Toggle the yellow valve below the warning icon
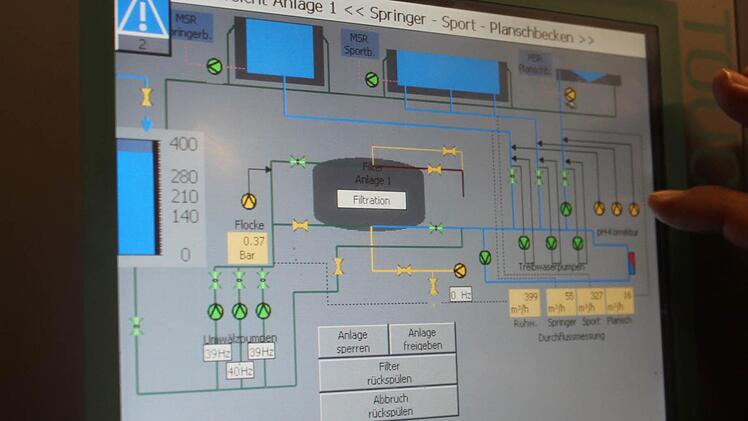This screenshot has height=421, width=748. point(147,95)
